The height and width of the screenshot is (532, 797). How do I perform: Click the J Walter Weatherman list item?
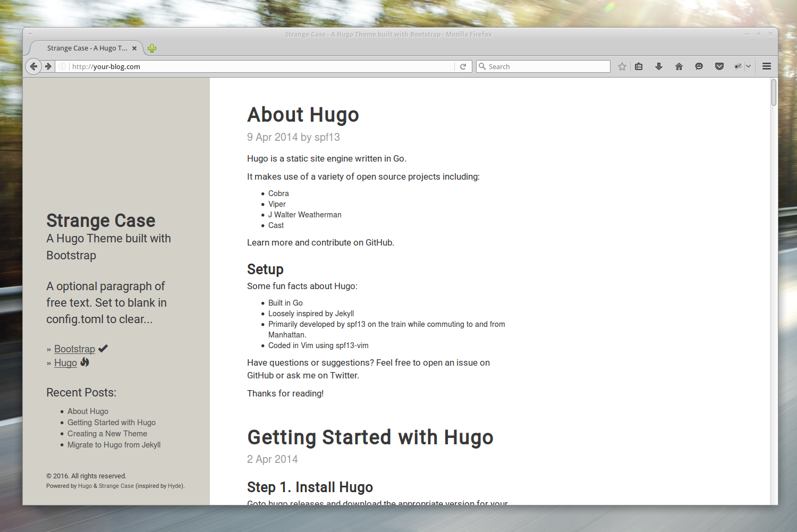point(305,215)
